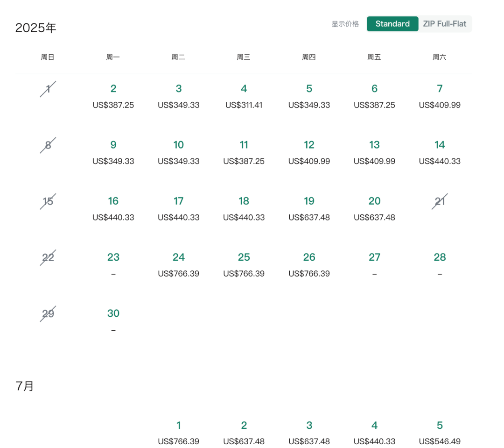The height and width of the screenshot is (448, 504).
Task: Choose July 2 priced US$637.48
Action: [x=244, y=433]
